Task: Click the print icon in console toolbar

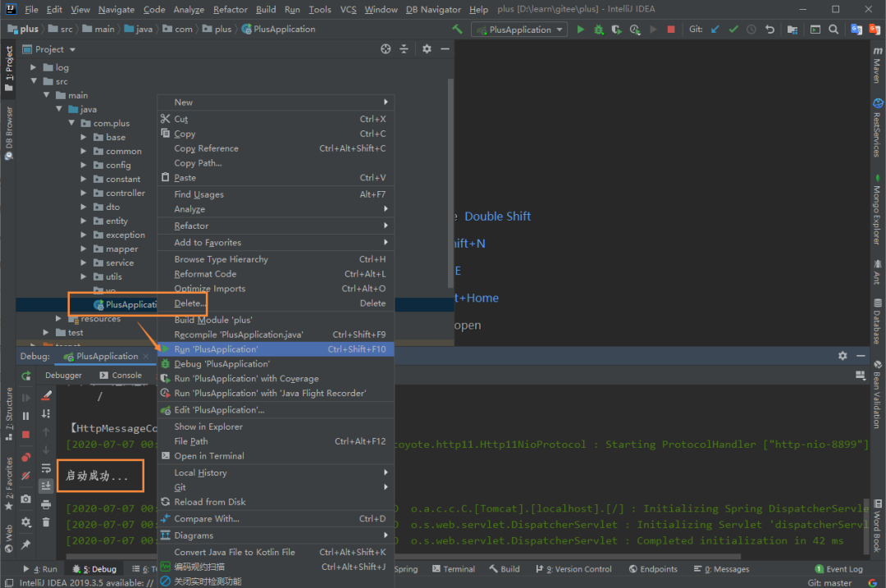Action: click(46, 504)
